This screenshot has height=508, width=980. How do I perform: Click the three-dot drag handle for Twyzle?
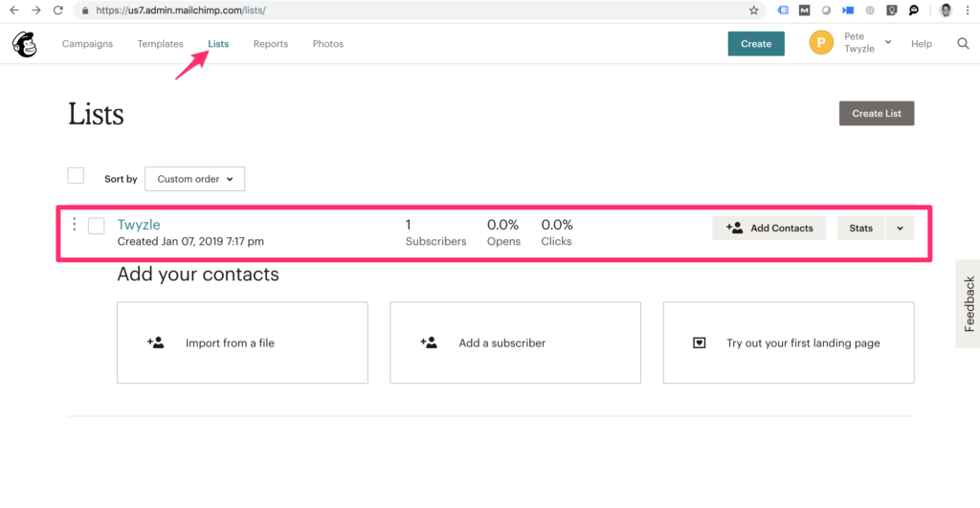(x=75, y=225)
